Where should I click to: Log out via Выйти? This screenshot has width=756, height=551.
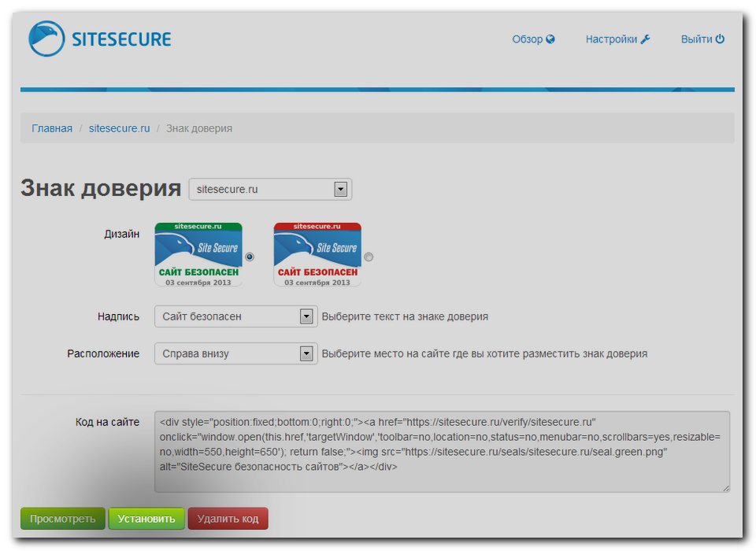pos(702,39)
